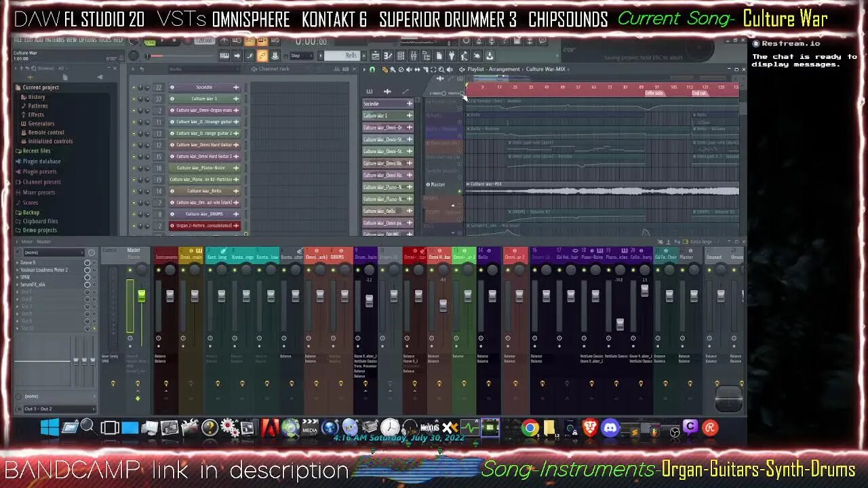Viewport: 868px width, 488px height.
Task: Click the Play button in transport
Action: pyautogui.click(x=162, y=40)
